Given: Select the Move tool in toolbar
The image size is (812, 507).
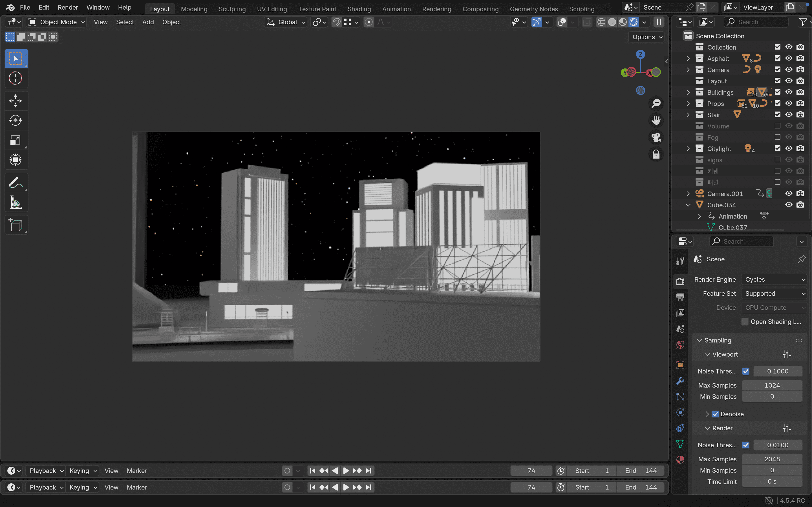Looking at the screenshot, I should (x=16, y=101).
